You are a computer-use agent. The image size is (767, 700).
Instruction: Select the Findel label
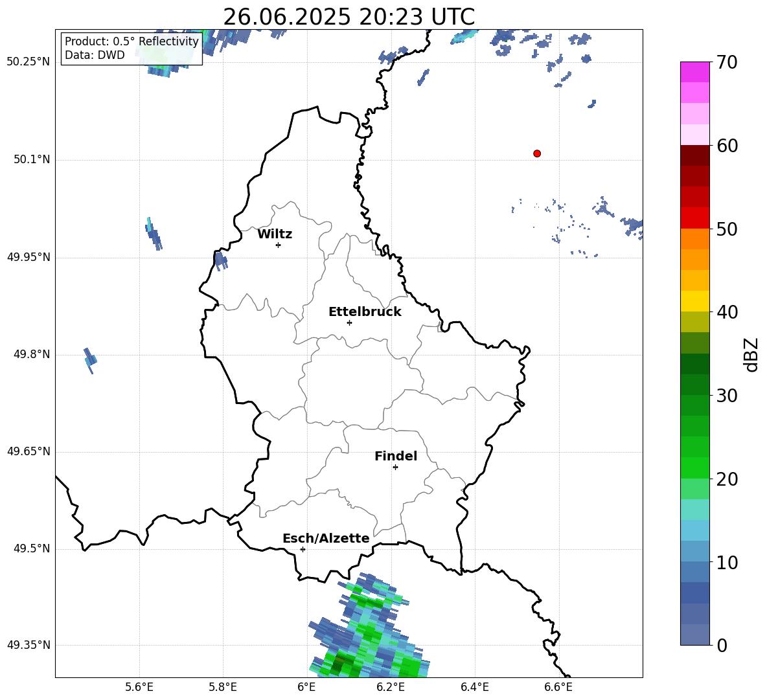(x=396, y=456)
